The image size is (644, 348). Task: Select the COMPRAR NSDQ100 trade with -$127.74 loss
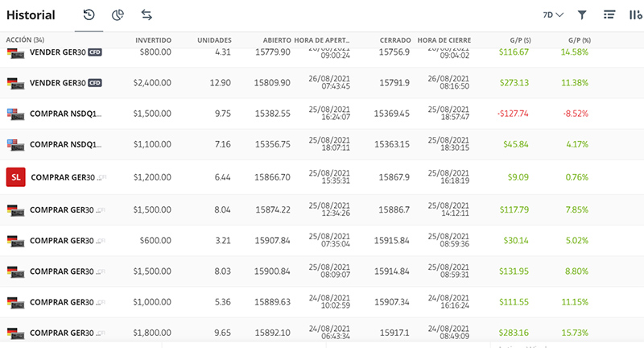[x=322, y=114]
